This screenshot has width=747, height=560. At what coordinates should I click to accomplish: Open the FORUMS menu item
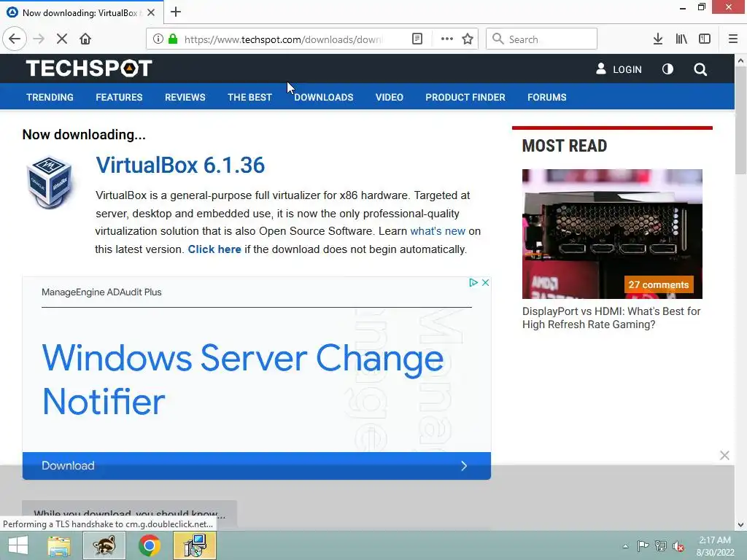pos(547,97)
